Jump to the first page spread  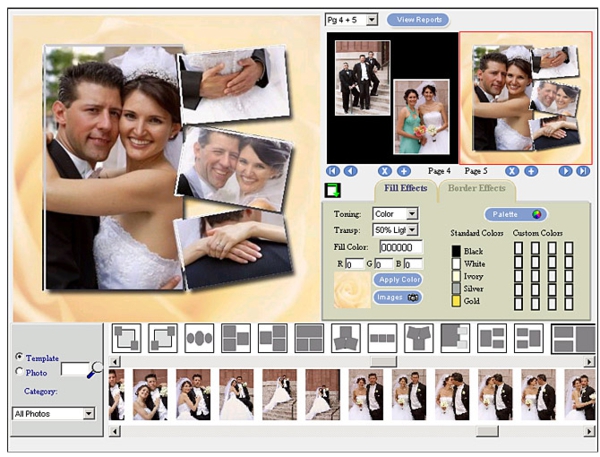pyautogui.click(x=333, y=171)
